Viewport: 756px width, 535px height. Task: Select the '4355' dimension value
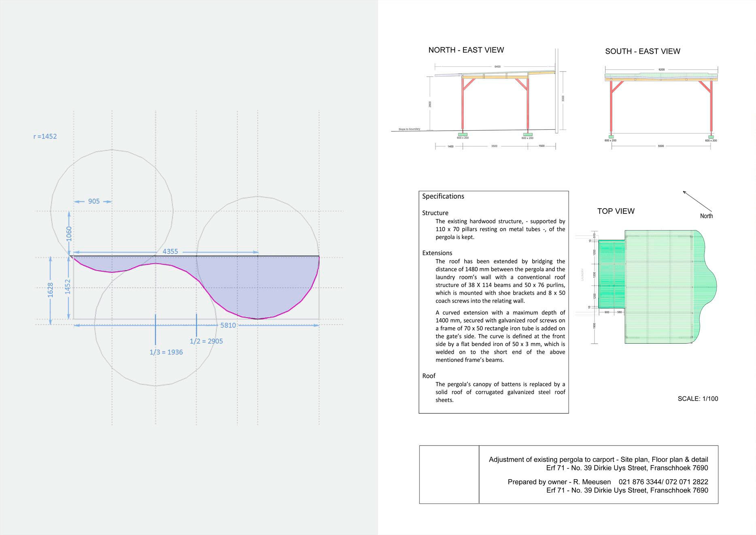[x=170, y=252]
